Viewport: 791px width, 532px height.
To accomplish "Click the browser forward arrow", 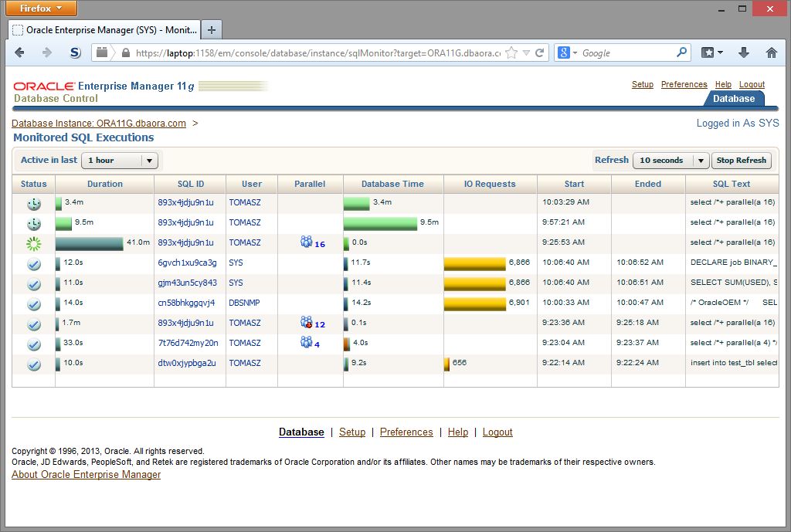I will click(x=47, y=53).
